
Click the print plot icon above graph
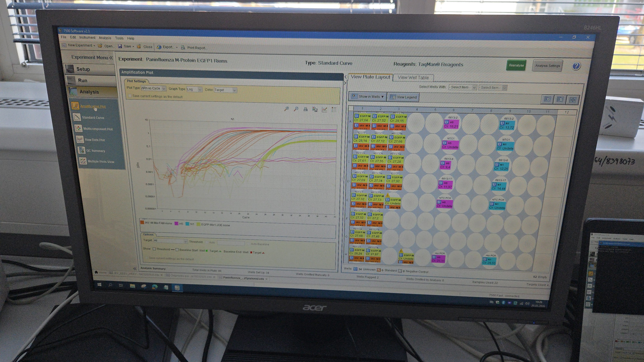point(305,109)
